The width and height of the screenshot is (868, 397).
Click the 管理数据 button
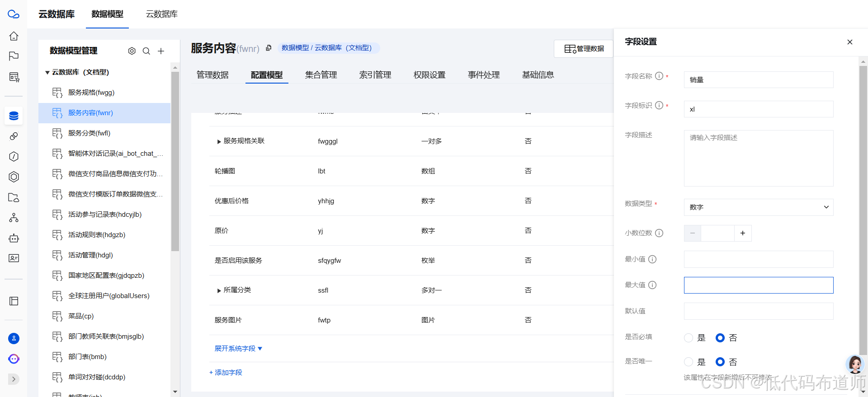[x=584, y=49]
